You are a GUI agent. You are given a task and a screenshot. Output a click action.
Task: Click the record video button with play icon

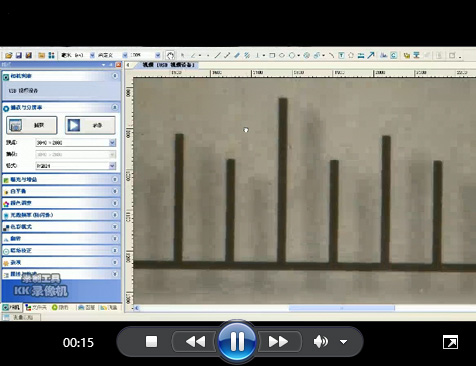(x=90, y=125)
